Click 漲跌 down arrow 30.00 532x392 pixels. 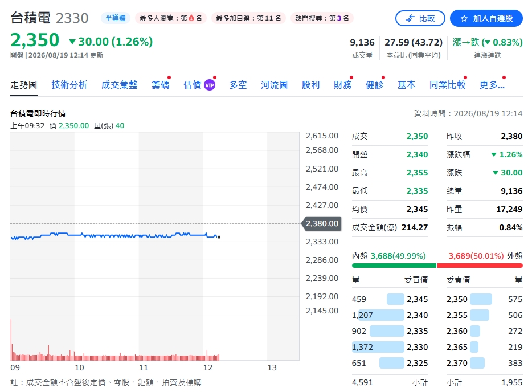[x=508, y=173]
